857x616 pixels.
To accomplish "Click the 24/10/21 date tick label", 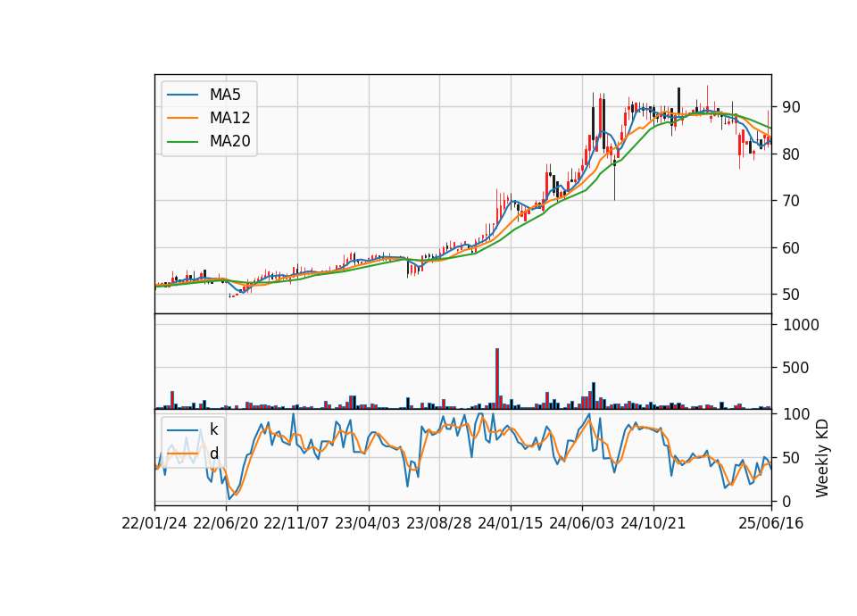I will [653, 524].
